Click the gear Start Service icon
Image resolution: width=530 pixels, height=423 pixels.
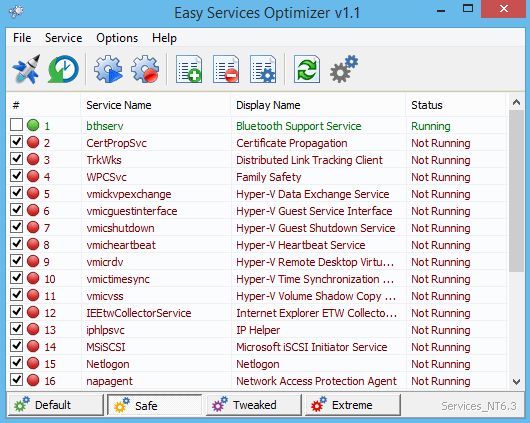(x=108, y=69)
